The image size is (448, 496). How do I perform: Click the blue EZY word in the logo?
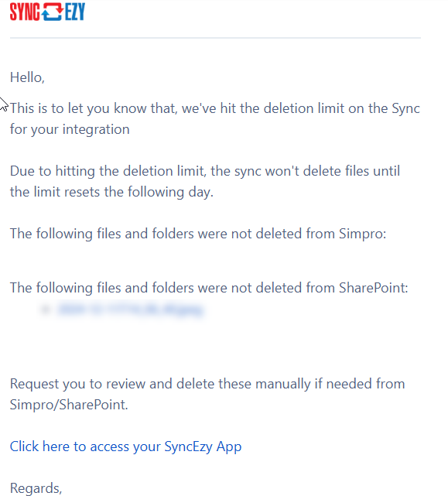pos(75,12)
